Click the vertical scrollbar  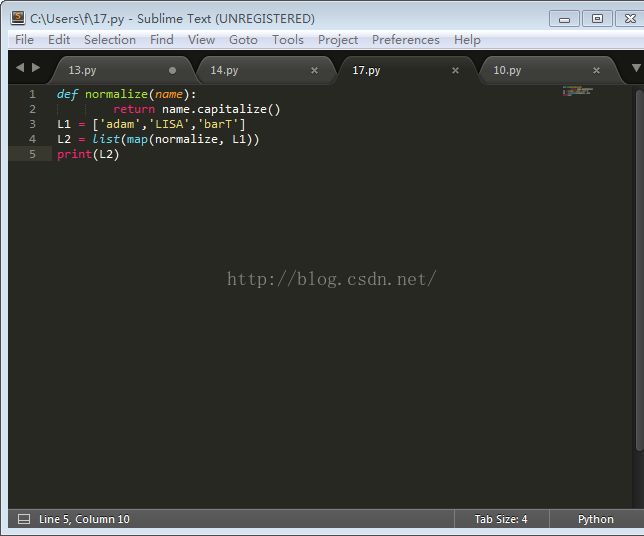point(639,270)
